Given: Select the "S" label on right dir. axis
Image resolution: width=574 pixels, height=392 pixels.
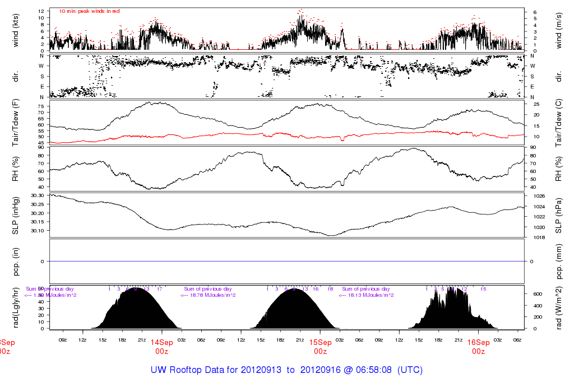Looking at the screenshot, I should 533,77.
